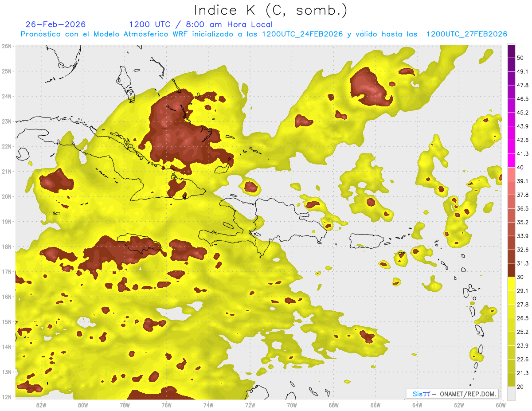This screenshot has width=532, height=411.
Task: Click the '60W' longitude axis label
Action: (x=501, y=405)
